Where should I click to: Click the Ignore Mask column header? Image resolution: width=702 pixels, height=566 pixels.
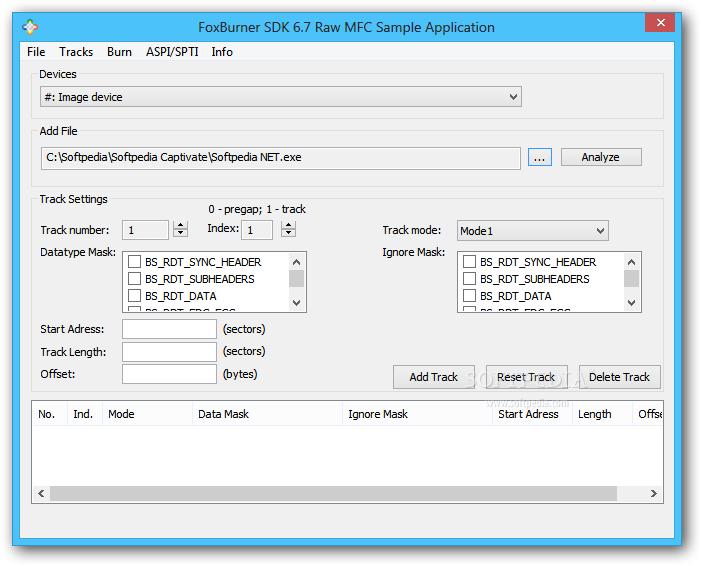tap(418, 414)
